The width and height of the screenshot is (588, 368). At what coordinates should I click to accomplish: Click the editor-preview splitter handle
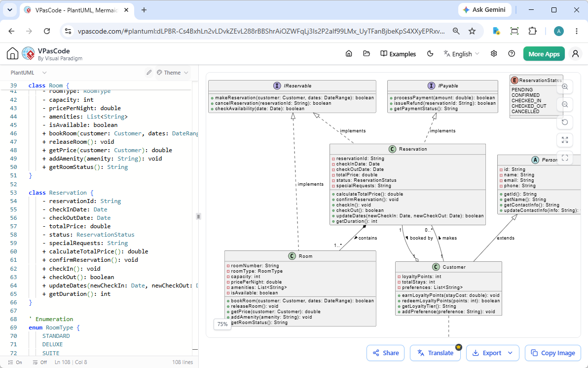point(198,216)
